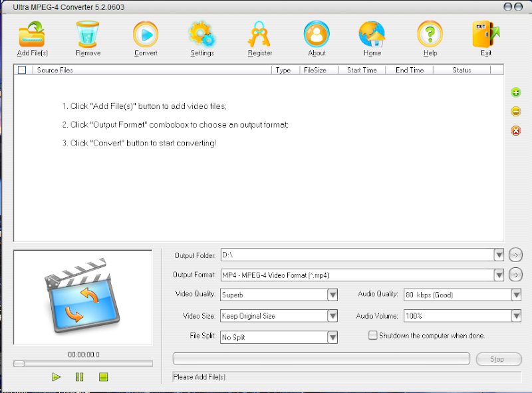532x393 pixels.
Task: Click the Exit door icon
Action: tap(486, 34)
